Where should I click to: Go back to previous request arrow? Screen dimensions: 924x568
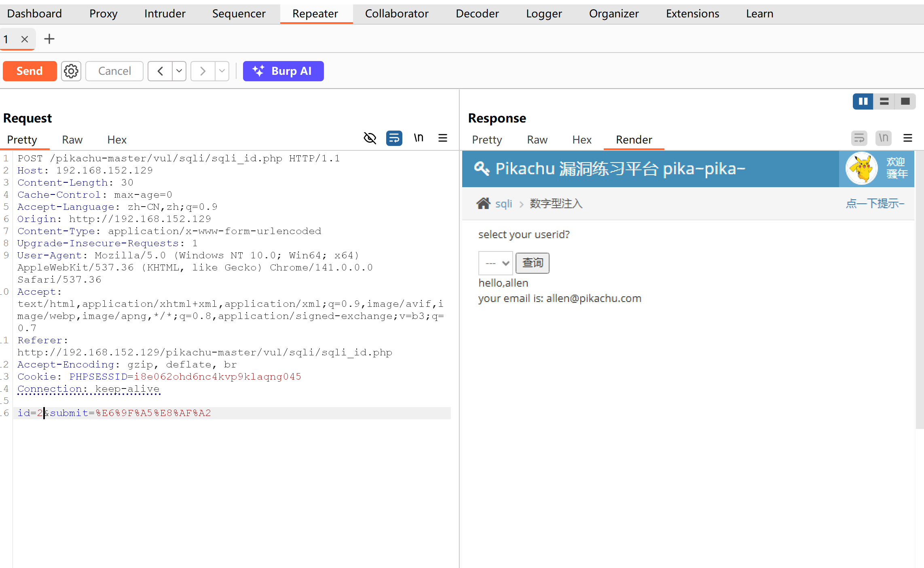click(x=160, y=71)
